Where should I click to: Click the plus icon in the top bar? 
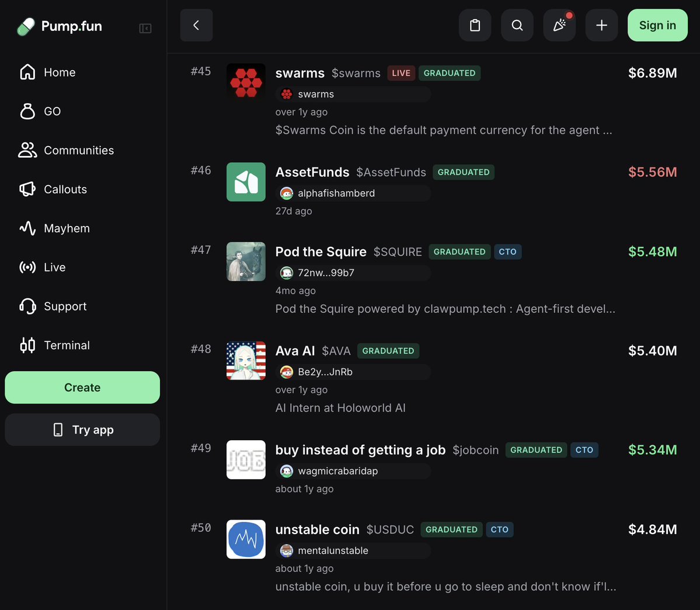(601, 25)
